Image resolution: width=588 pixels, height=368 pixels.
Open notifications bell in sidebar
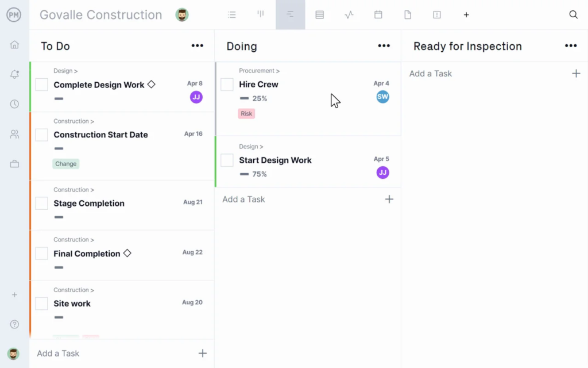click(x=14, y=74)
